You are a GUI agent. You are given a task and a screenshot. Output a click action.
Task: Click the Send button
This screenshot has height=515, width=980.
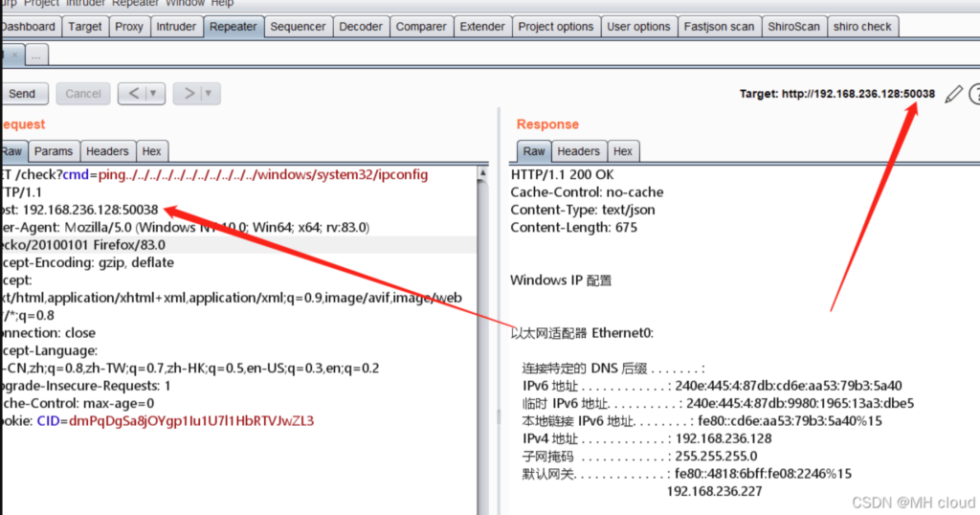pyautogui.click(x=24, y=94)
